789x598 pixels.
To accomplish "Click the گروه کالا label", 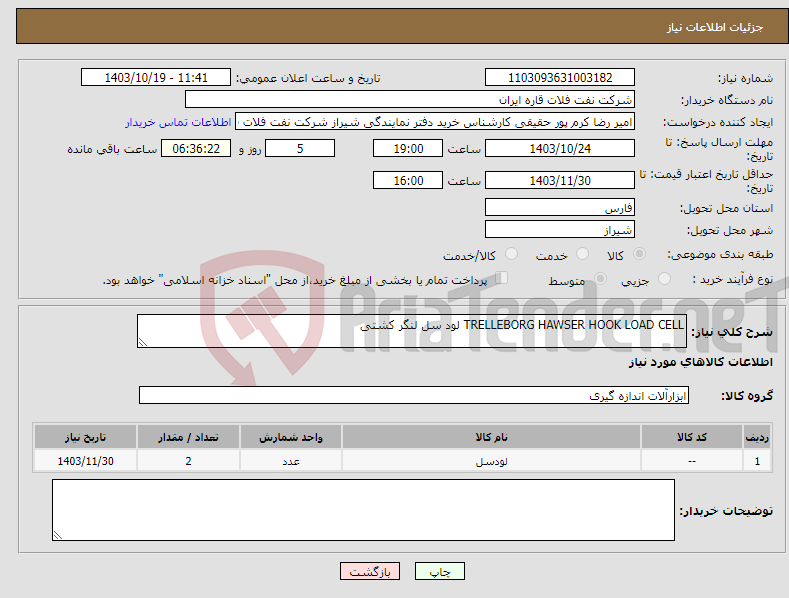I will coord(747,396).
